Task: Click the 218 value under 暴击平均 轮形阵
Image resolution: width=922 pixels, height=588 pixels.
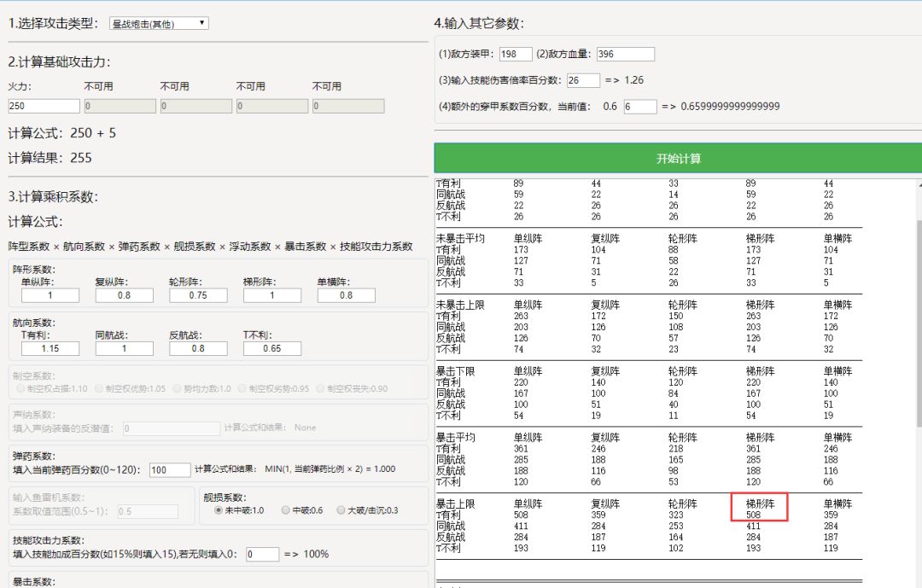Action: [675, 449]
